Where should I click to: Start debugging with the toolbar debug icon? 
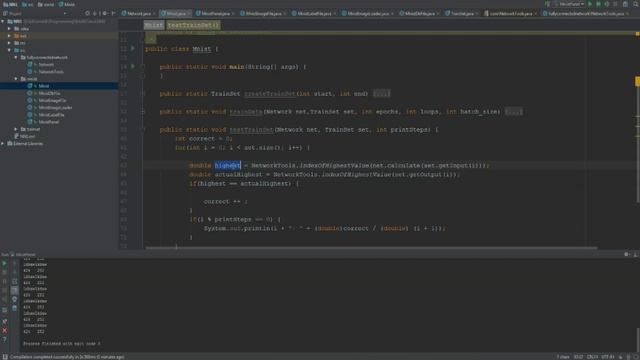tap(598, 4)
